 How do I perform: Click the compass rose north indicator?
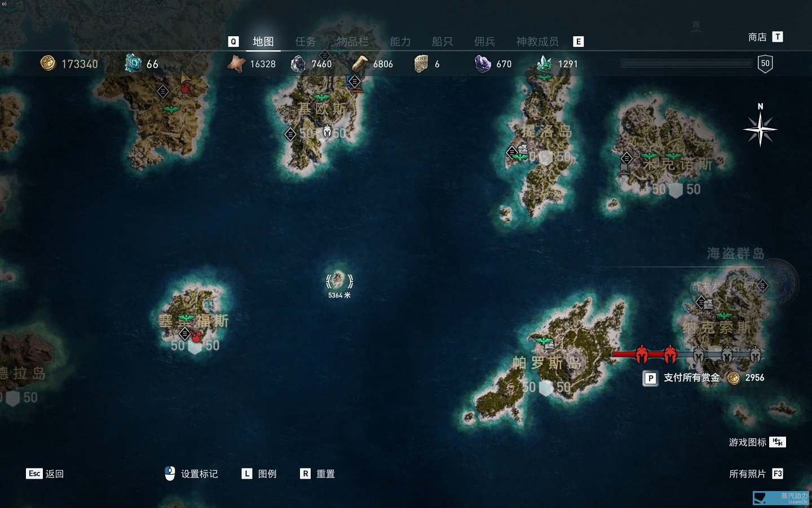pos(760,129)
